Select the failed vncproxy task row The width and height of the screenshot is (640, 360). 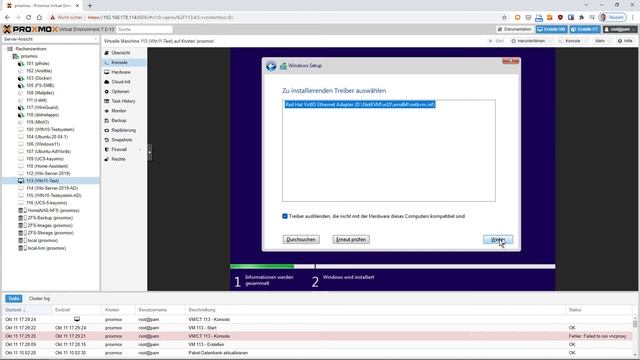[318, 336]
